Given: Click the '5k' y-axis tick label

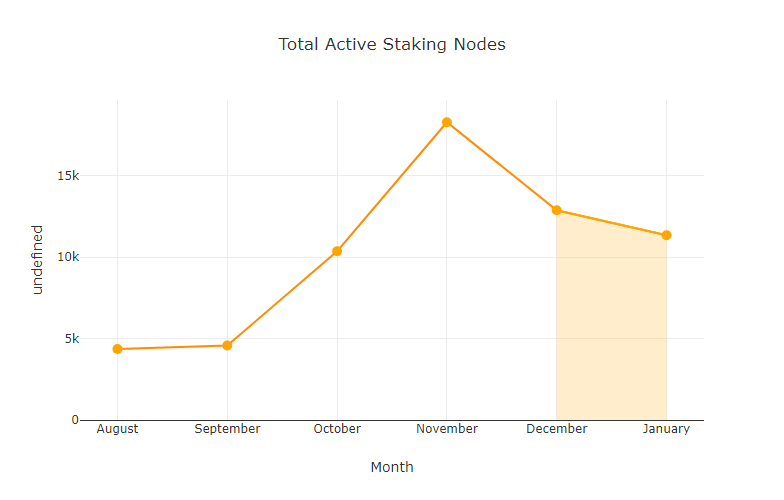Looking at the screenshot, I should point(71,339).
